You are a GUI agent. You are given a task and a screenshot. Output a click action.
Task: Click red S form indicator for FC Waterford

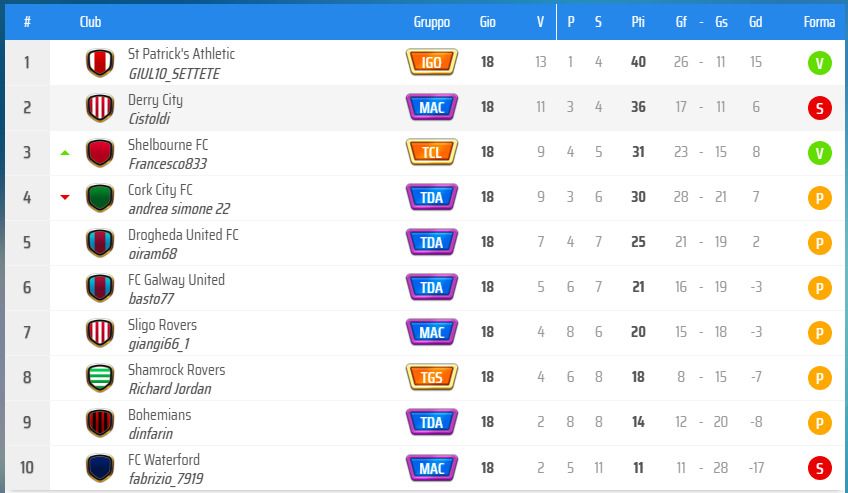819,468
